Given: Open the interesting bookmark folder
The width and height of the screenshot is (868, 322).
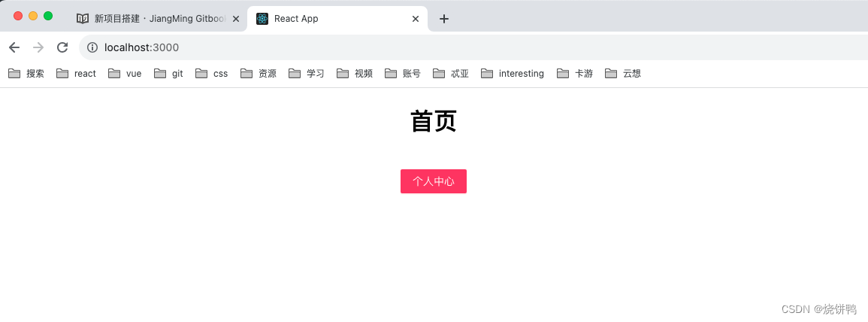Looking at the screenshot, I should [513, 74].
